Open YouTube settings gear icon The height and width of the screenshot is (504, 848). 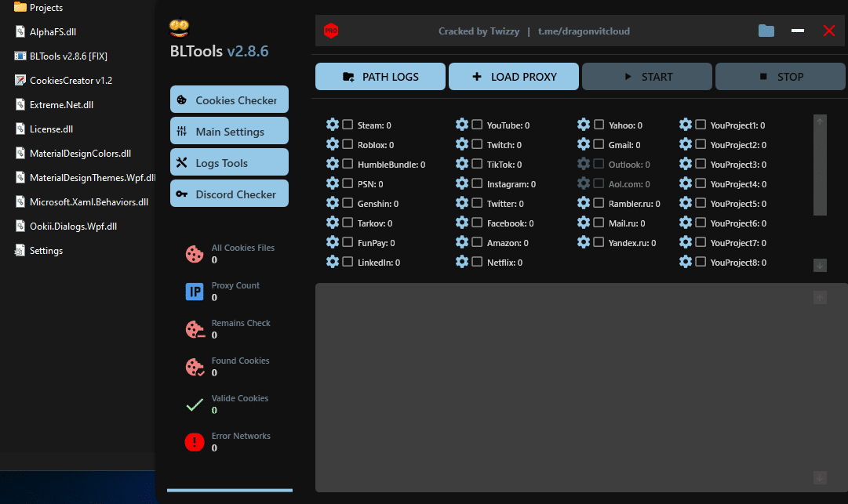[x=462, y=125]
